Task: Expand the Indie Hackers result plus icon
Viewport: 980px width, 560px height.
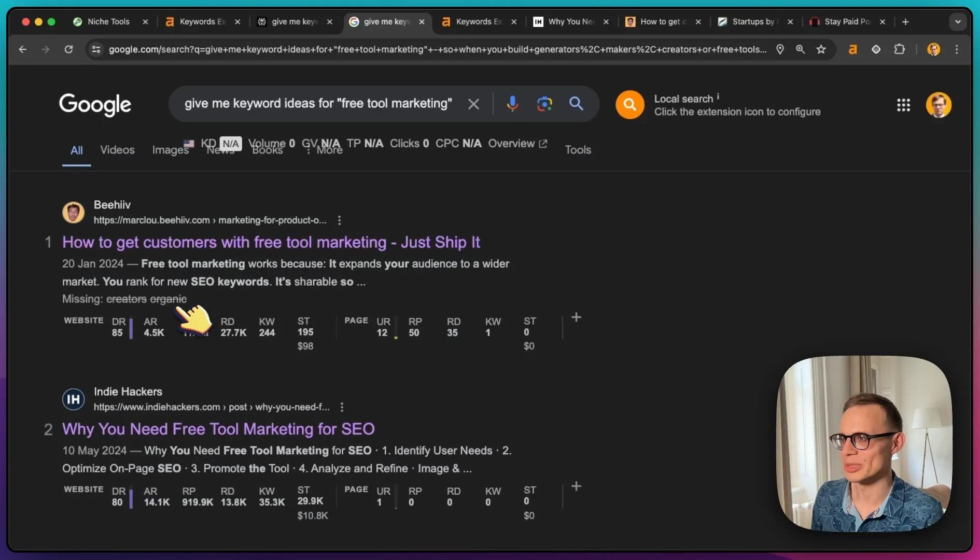Action: (576, 486)
